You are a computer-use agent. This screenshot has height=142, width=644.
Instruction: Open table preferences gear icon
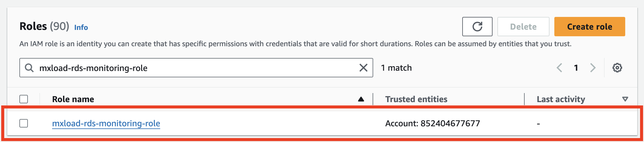click(617, 68)
